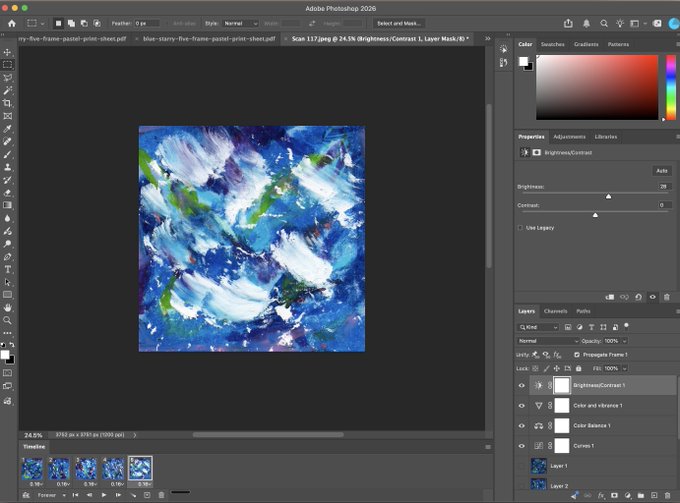
Task: Switch to the Libraries tab
Action: click(x=606, y=137)
